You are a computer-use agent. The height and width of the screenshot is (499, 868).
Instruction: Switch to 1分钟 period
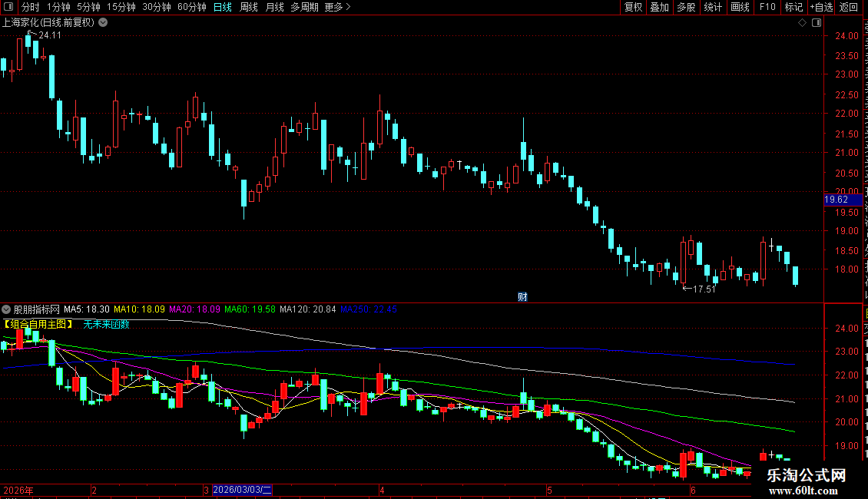tap(58, 7)
